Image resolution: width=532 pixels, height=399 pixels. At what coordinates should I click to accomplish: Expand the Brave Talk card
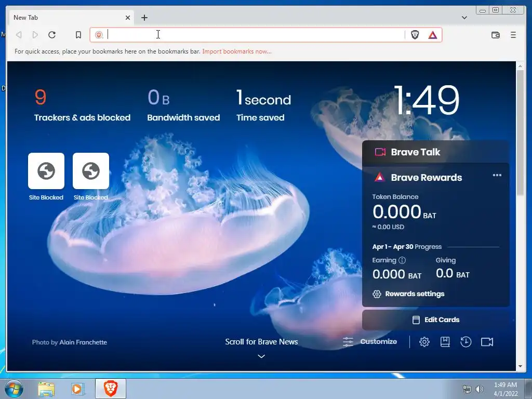(436, 152)
